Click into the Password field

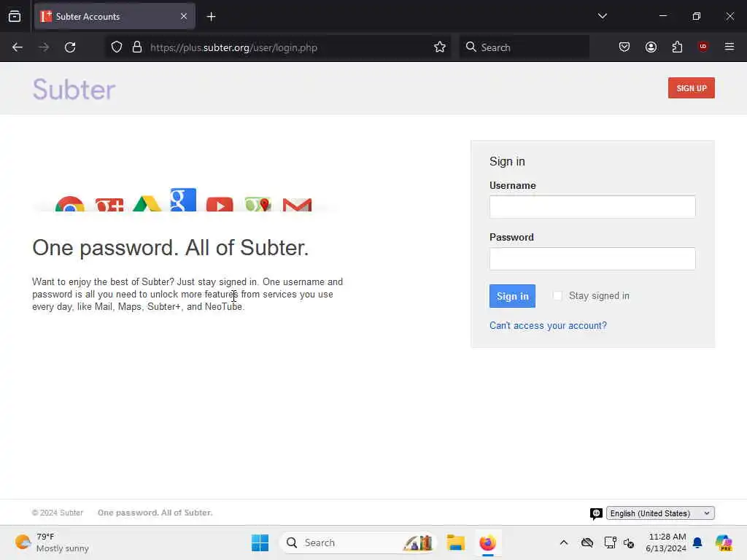tap(592, 259)
